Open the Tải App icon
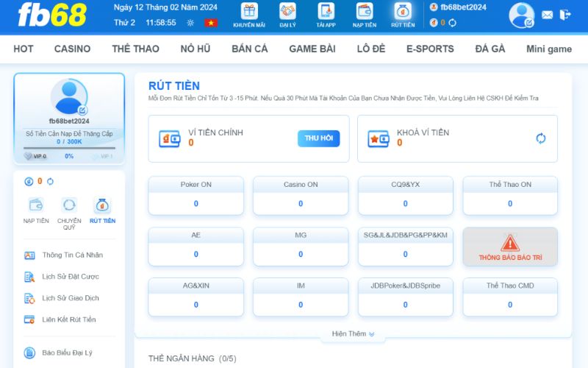Viewport: 588px width, 368px height. click(326, 12)
